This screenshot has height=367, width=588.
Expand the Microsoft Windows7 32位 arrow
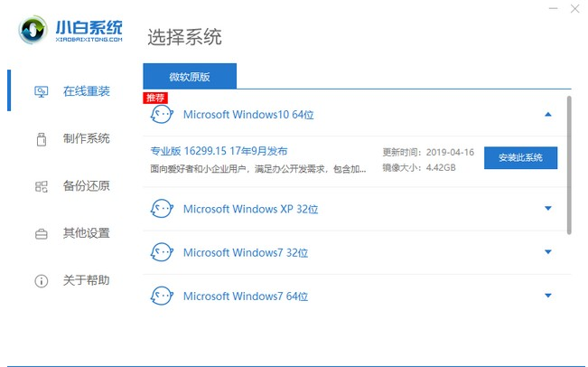(547, 252)
